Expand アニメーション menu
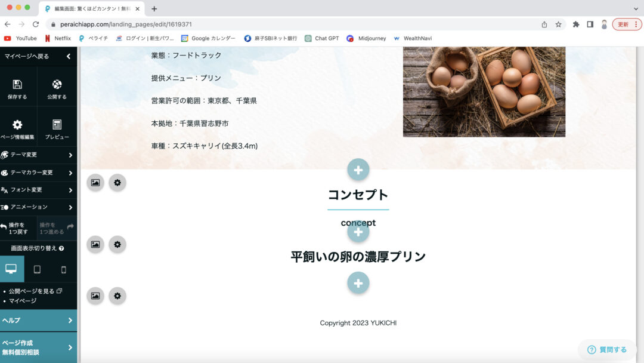 point(38,207)
